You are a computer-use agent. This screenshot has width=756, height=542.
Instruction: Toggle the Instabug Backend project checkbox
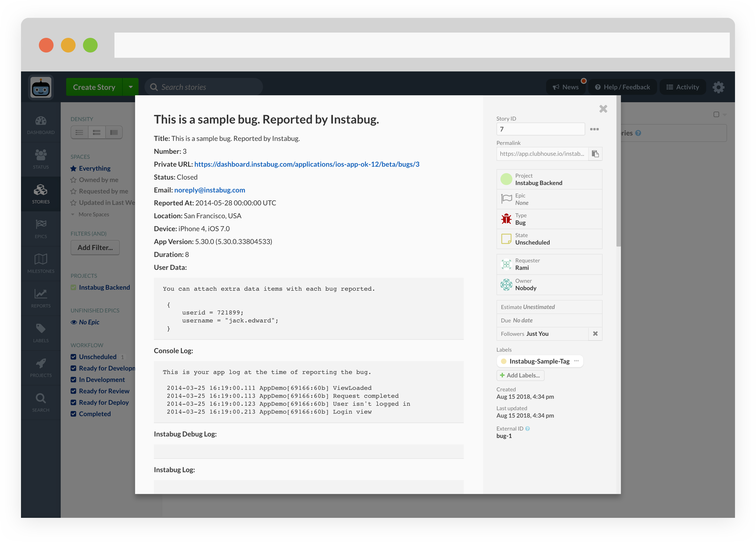click(73, 287)
